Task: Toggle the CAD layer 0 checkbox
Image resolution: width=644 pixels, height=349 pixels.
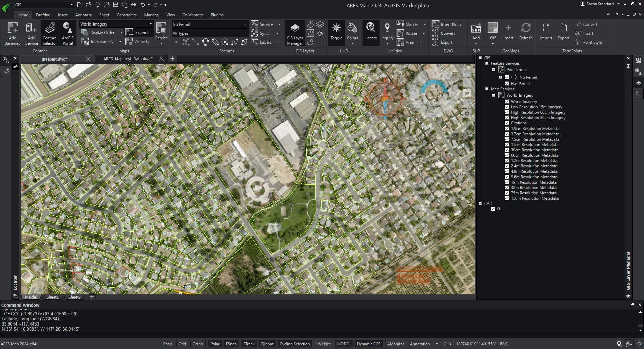Action: 493,209
